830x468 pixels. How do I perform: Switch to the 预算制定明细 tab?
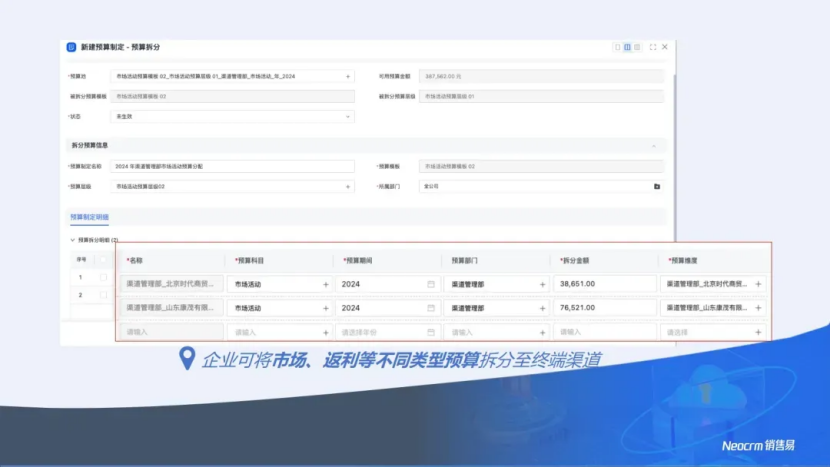pos(89,216)
